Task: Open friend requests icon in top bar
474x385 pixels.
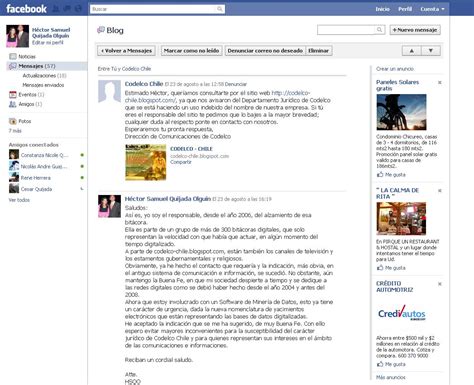Action: click(56, 9)
